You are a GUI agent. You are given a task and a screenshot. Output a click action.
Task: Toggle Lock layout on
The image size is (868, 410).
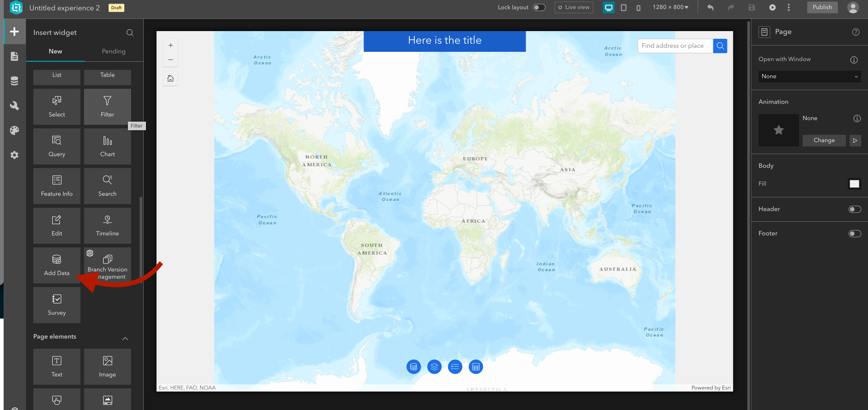pyautogui.click(x=539, y=7)
